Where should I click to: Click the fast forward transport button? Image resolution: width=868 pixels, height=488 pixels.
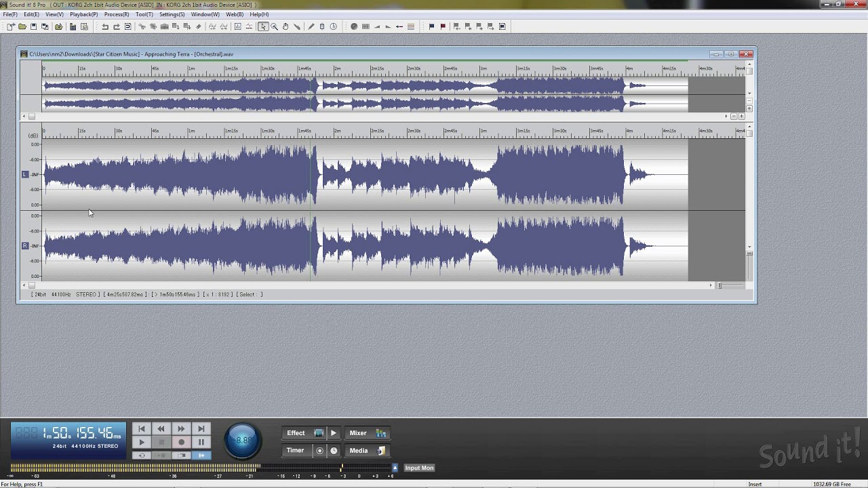tap(181, 428)
